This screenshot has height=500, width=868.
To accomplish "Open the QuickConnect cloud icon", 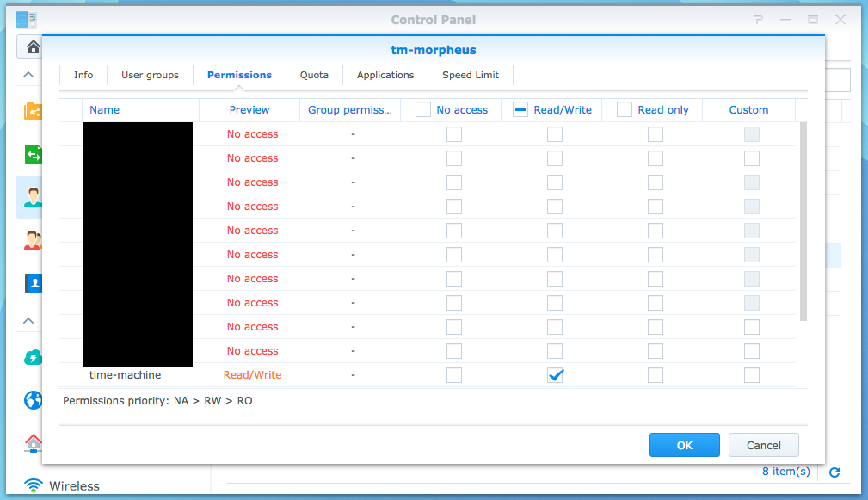I will (33, 358).
